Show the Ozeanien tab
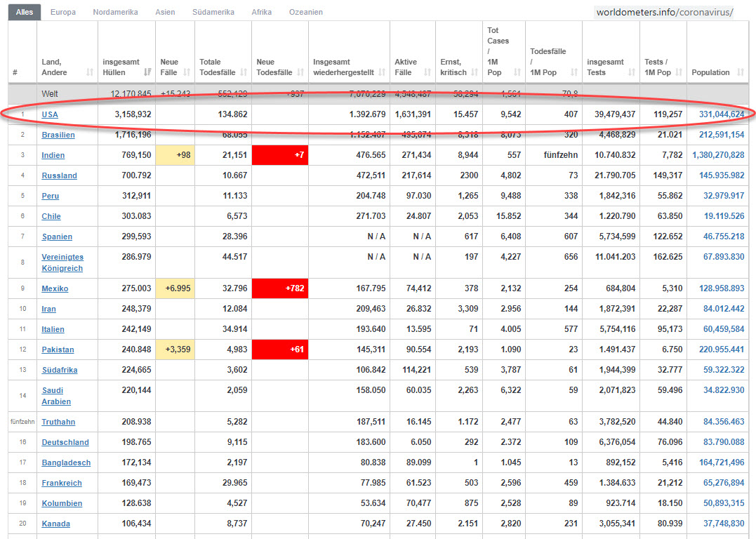 pyautogui.click(x=306, y=12)
